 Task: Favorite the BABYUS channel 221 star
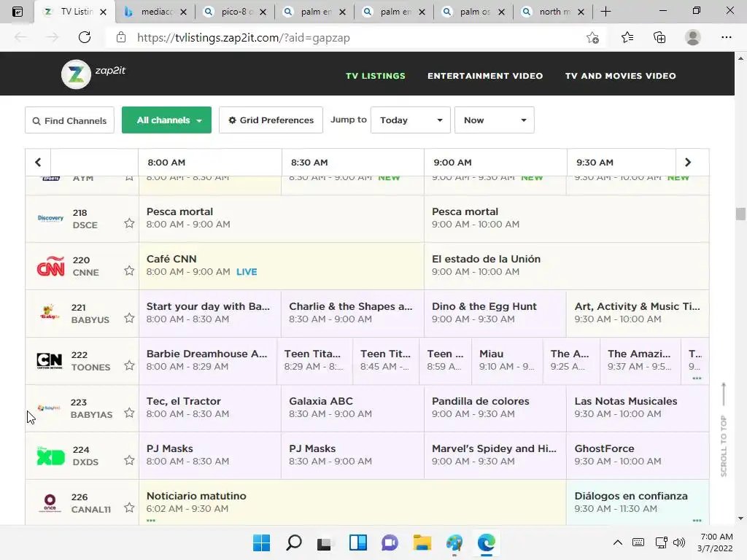(129, 318)
